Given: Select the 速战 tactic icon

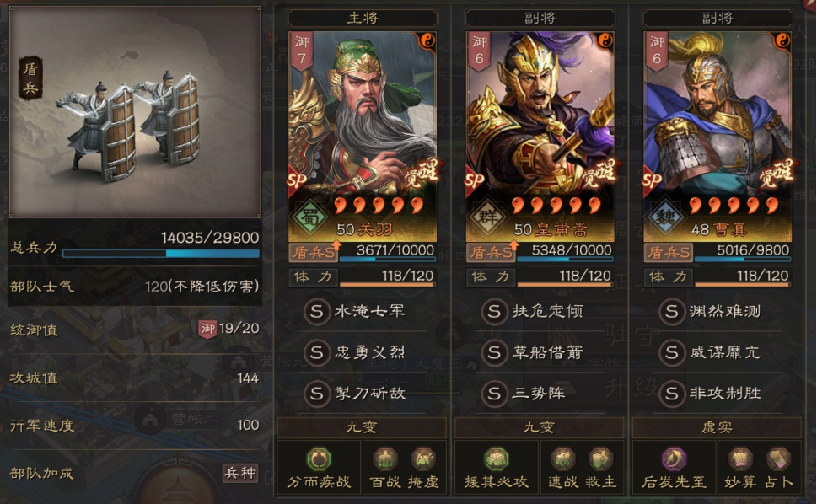Looking at the screenshot, I should (562, 459).
